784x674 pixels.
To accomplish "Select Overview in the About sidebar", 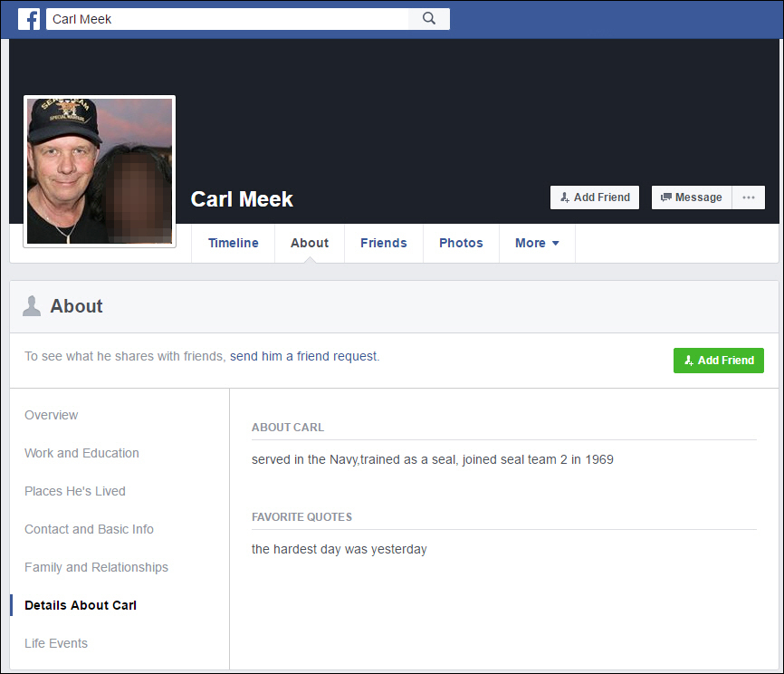I will [x=52, y=415].
